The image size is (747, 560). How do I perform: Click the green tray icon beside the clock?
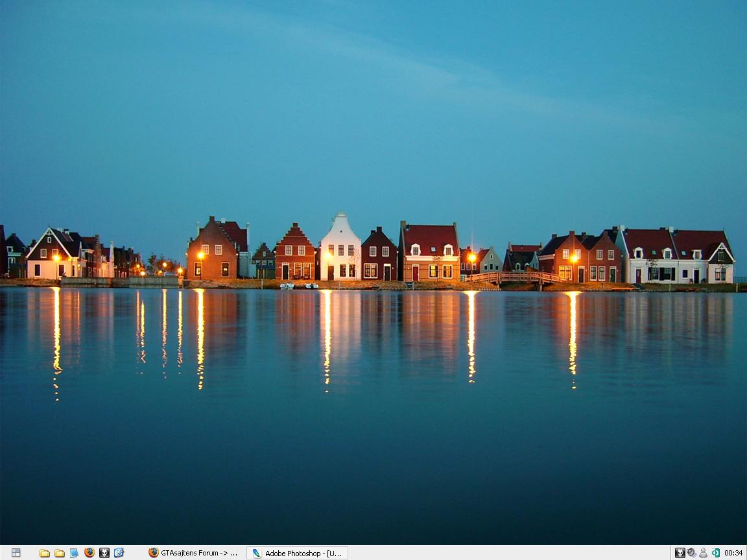tap(715, 553)
